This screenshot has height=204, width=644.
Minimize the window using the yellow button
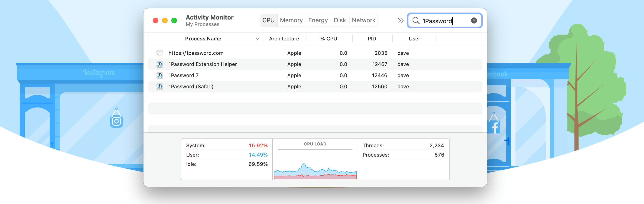tap(165, 20)
